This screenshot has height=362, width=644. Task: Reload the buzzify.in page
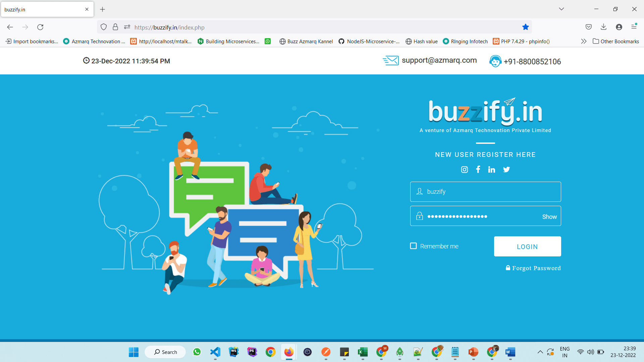coord(40,27)
